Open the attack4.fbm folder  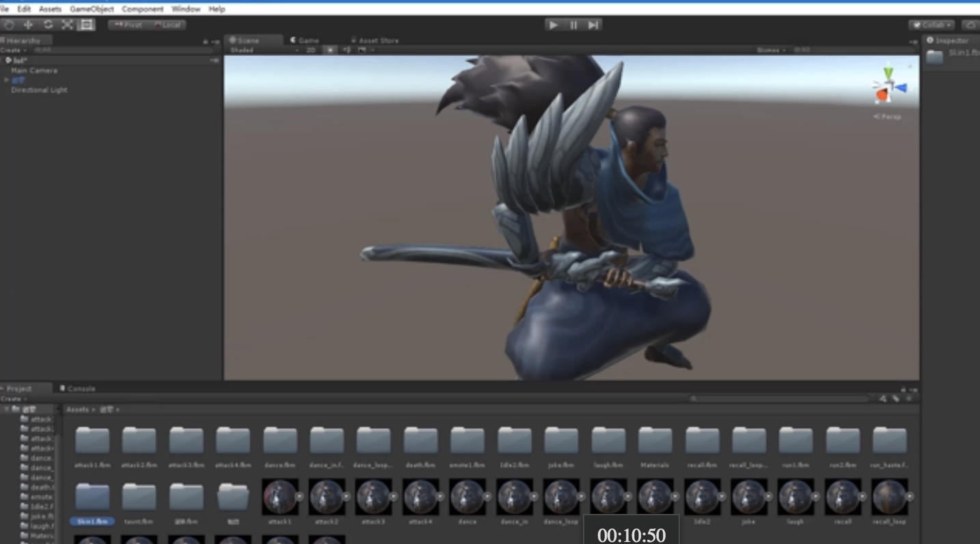(233, 440)
